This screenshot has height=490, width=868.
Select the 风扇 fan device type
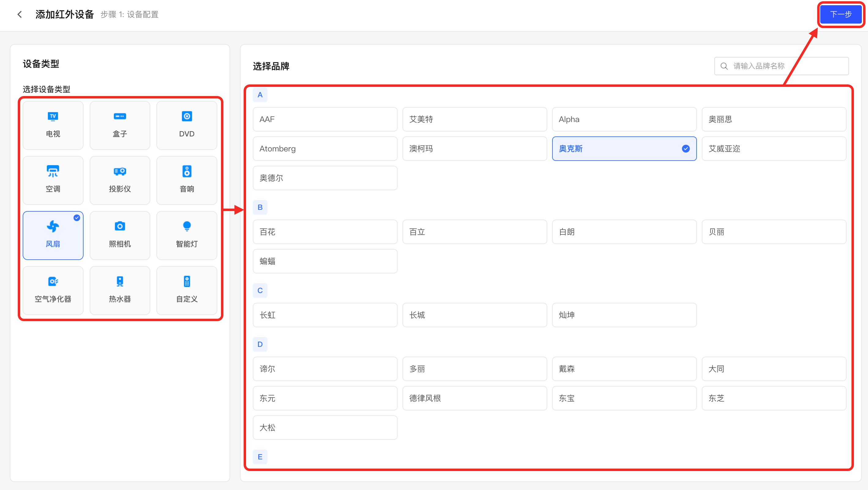53,236
